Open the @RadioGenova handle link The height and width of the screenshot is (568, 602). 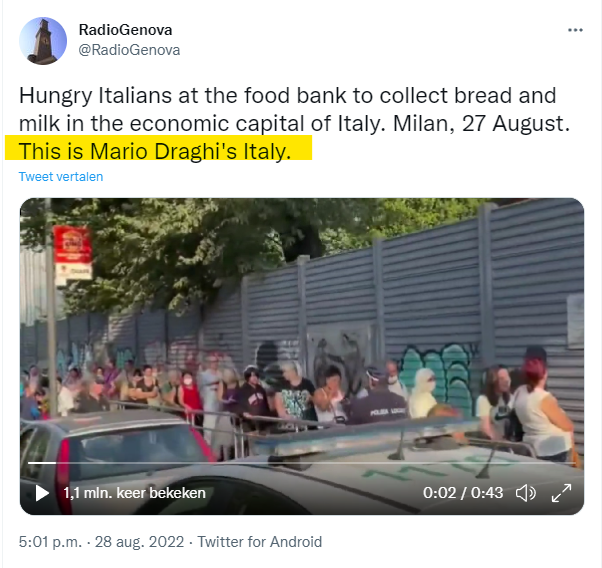pos(129,50)
